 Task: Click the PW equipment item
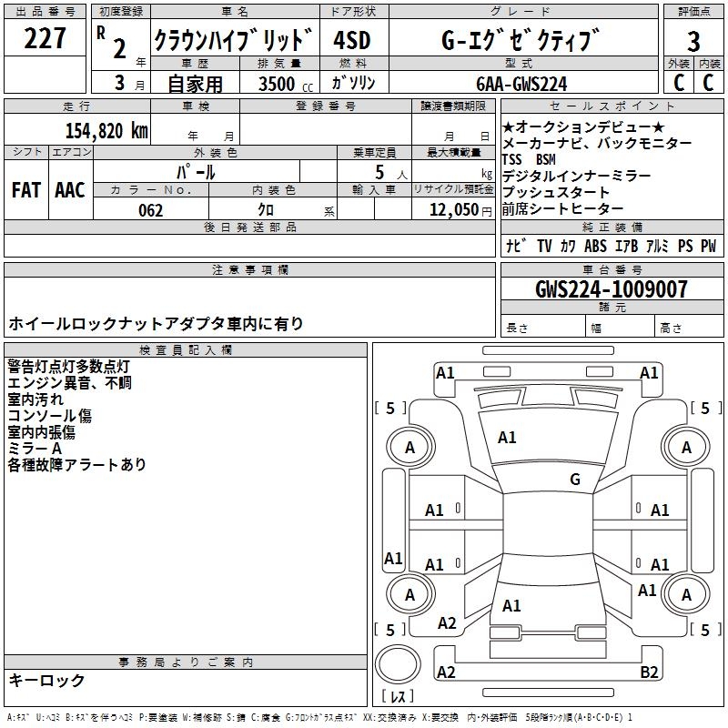click(x=709, y=246)
